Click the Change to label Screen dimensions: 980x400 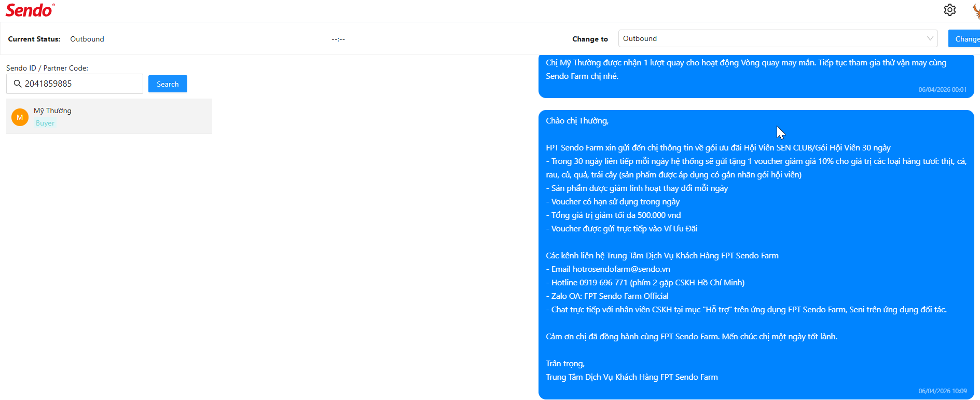click(590, 39)
